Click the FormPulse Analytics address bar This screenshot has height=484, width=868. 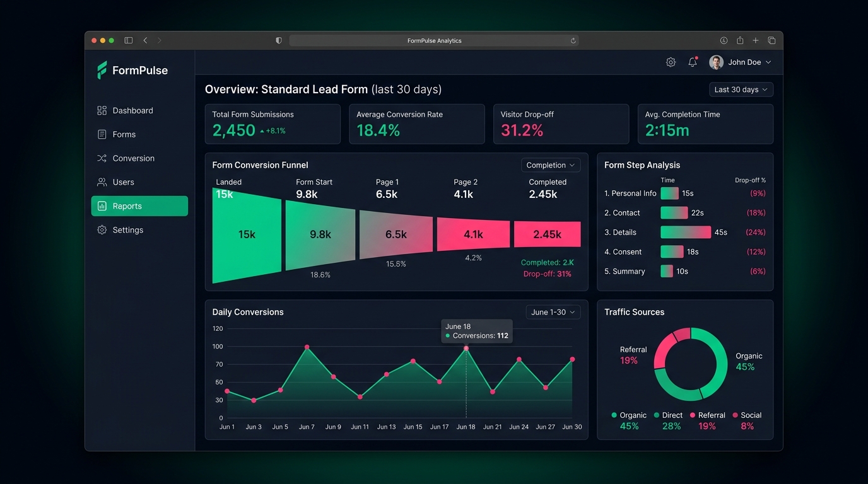pos(434,40)
